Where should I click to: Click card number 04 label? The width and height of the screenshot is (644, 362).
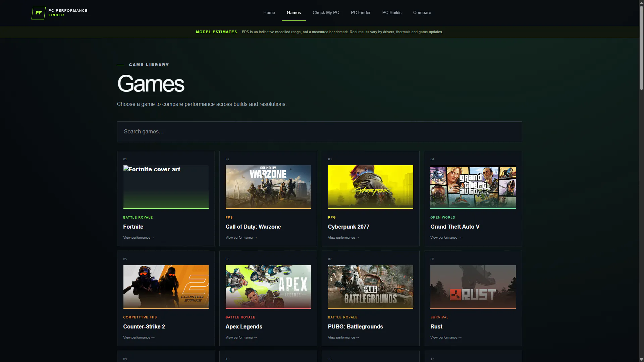click(x=432, y=159)
